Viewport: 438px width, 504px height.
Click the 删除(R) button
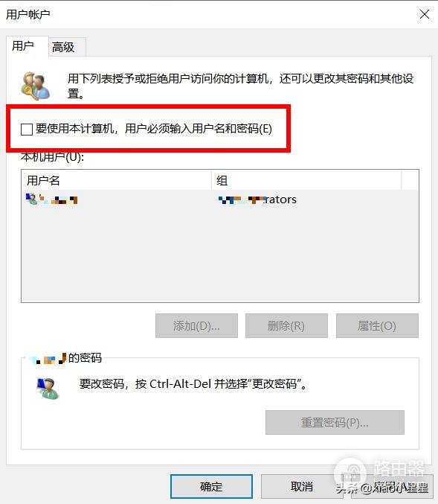286,325
